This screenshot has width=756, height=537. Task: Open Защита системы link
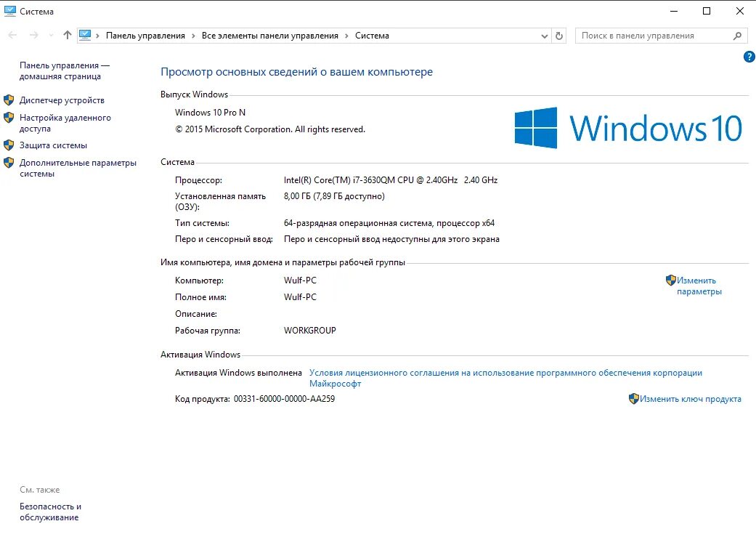[x=53, y=145]
